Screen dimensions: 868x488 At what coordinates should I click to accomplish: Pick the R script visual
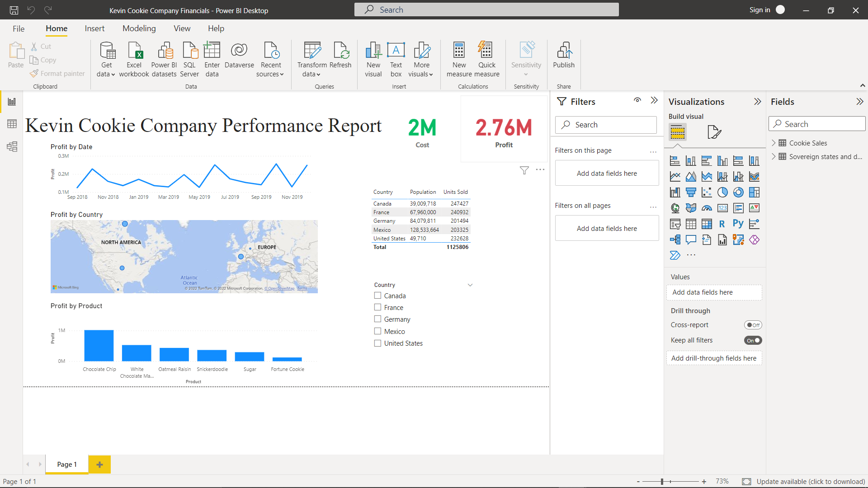(x=722, y=224)
